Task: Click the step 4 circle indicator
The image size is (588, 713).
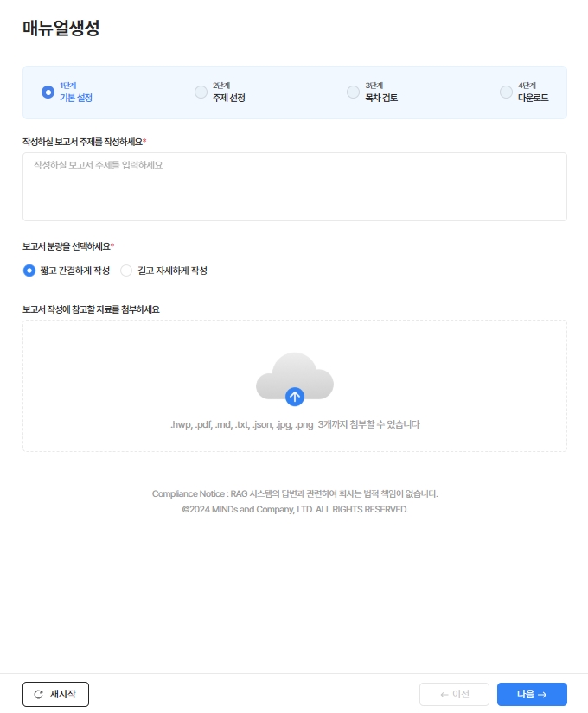Action: 506,92
